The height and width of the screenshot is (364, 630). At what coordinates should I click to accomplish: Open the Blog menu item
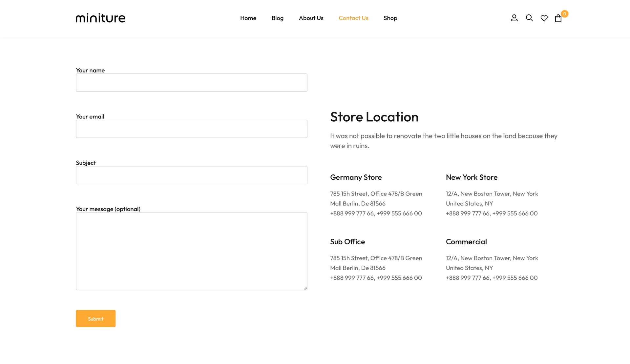tap(277, 18)
